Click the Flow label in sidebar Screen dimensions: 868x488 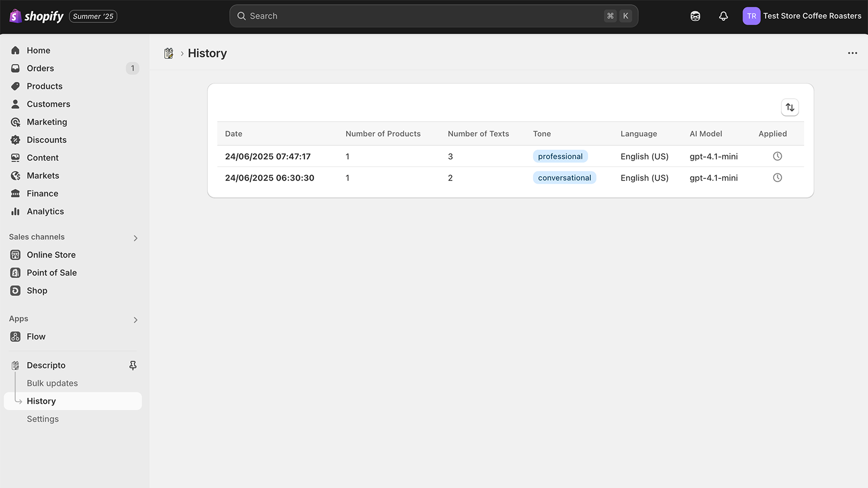(x=36, y=337)
